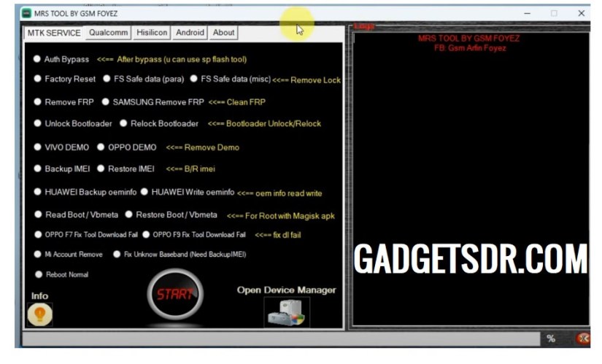Screen dimensions: 602x364
Task: Select the Auth Bypass option
Action: [61, 59]
